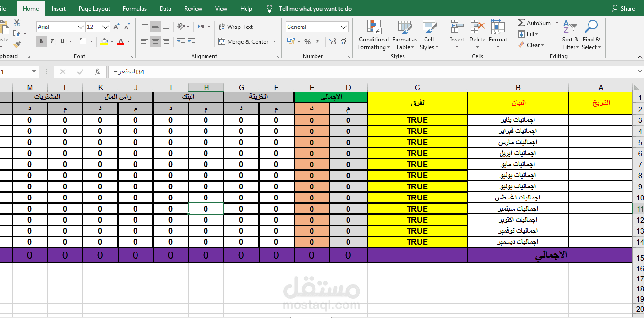The image size is (644, 318).
Task: Click the Text Direction paragraph icon
Action: 201,26
